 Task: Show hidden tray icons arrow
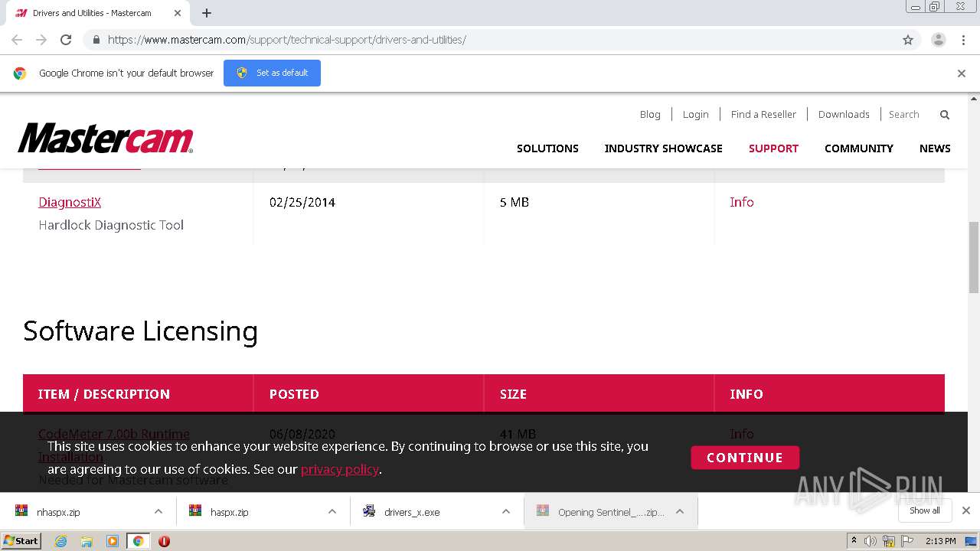(x=854, y=541)
